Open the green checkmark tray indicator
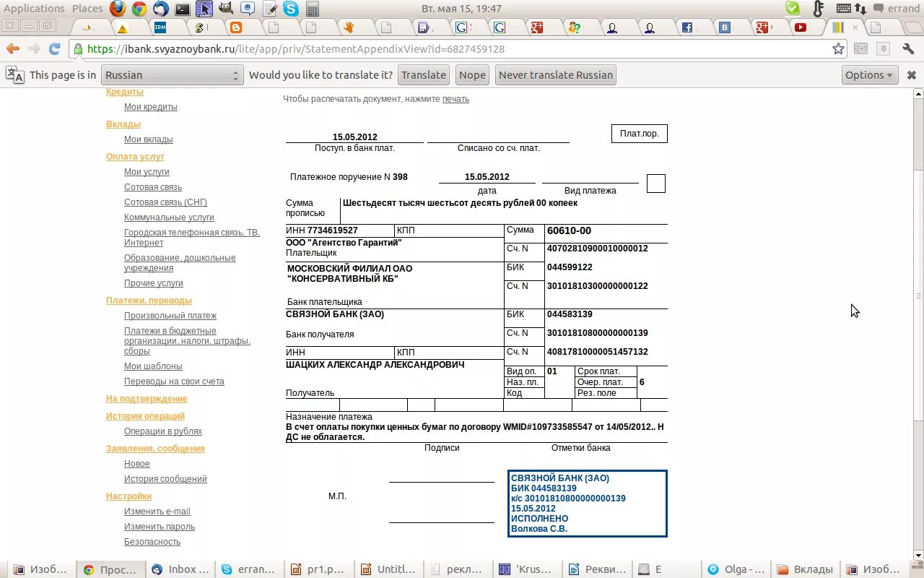The width and height of the screenshot is (924, 578). pyautogui.click(x=793, y=9)
